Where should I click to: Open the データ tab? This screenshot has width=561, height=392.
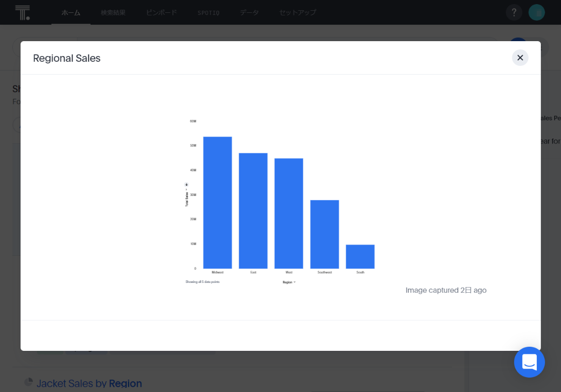(249, 12)
